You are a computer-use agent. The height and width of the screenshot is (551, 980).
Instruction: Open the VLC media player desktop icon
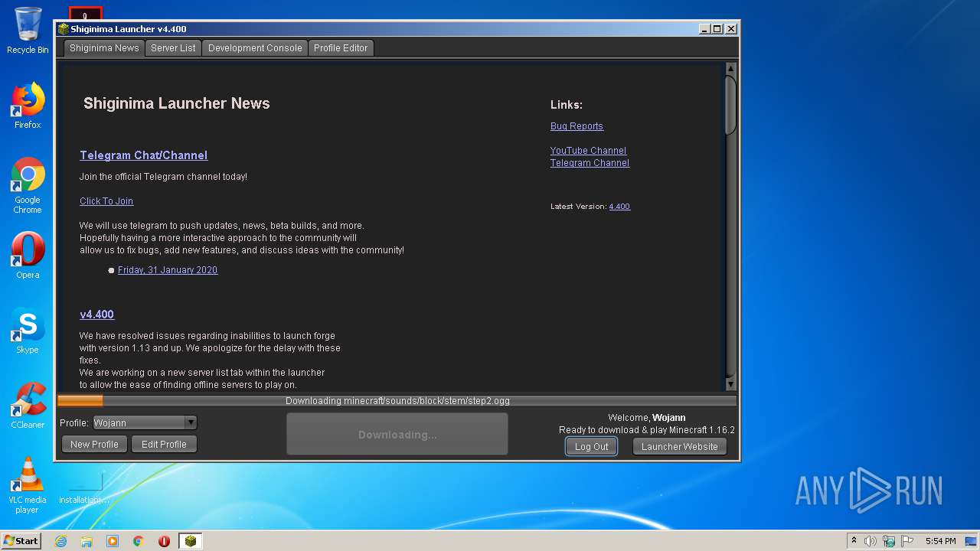pos(28,485)
